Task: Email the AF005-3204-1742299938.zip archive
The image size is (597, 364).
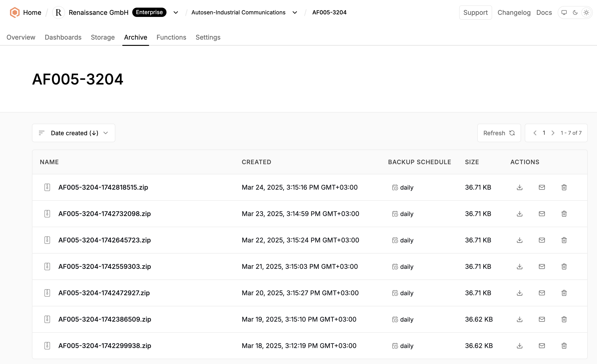Action: tap(542, 346)
